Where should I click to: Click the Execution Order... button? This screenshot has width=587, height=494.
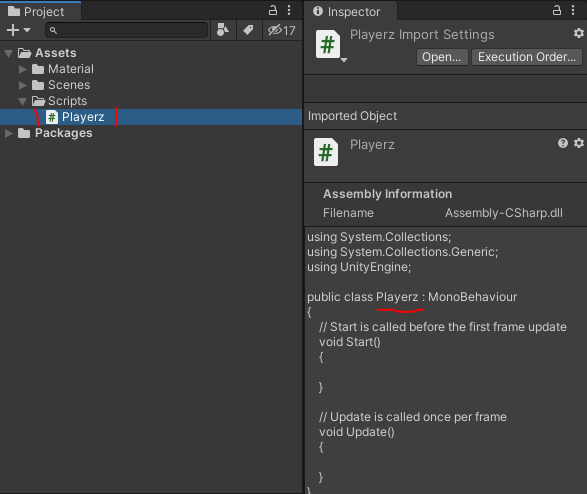(x=527, y=57)
